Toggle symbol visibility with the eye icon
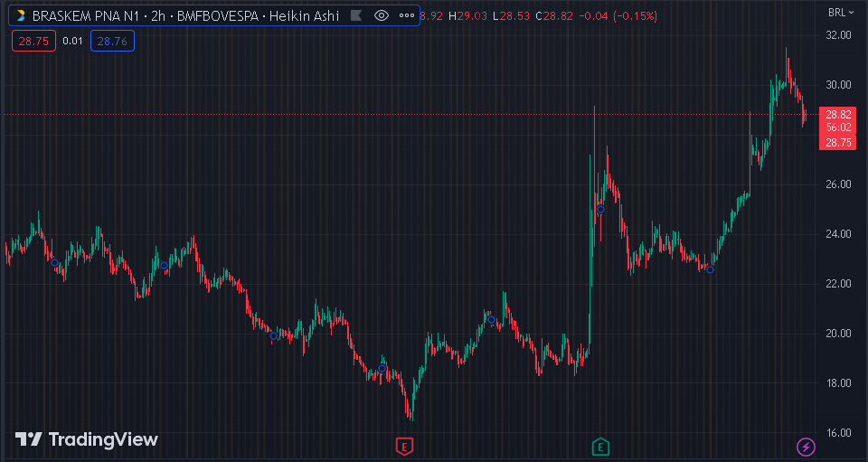This screenshot has width=868, height=462. pos(382,16)
